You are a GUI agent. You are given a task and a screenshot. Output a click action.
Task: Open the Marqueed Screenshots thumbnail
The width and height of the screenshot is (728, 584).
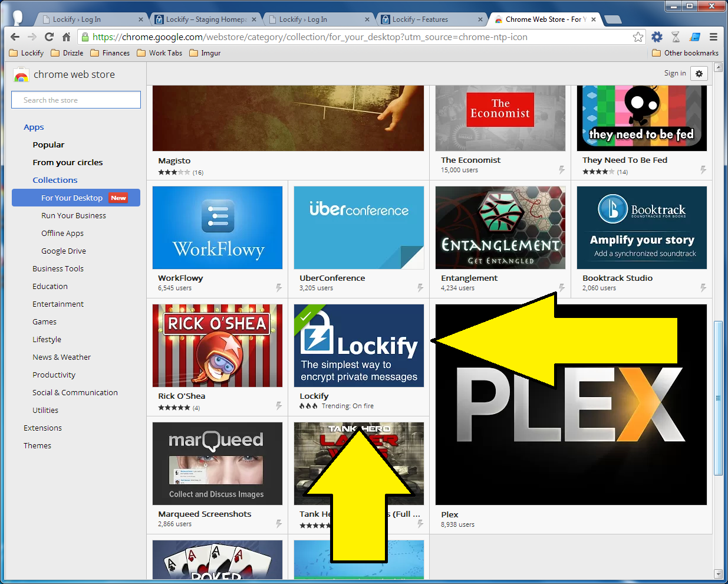218,464
